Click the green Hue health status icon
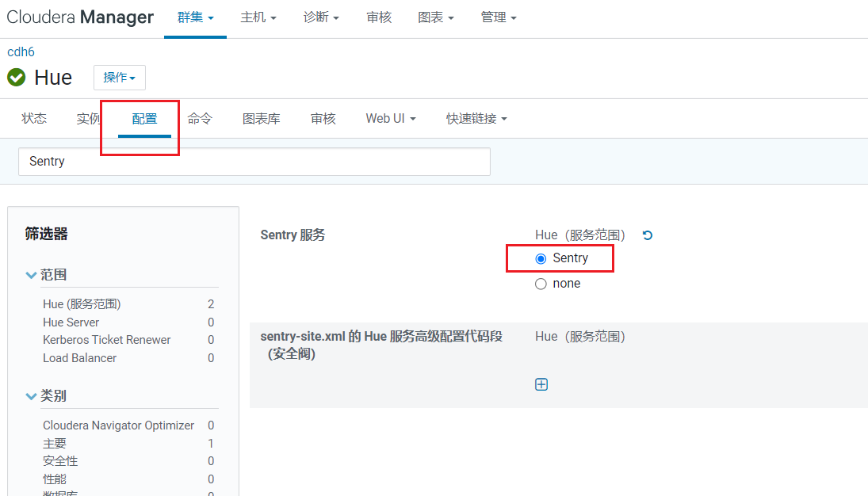This screenshot has width=868, height=496. tap(17, 78)
